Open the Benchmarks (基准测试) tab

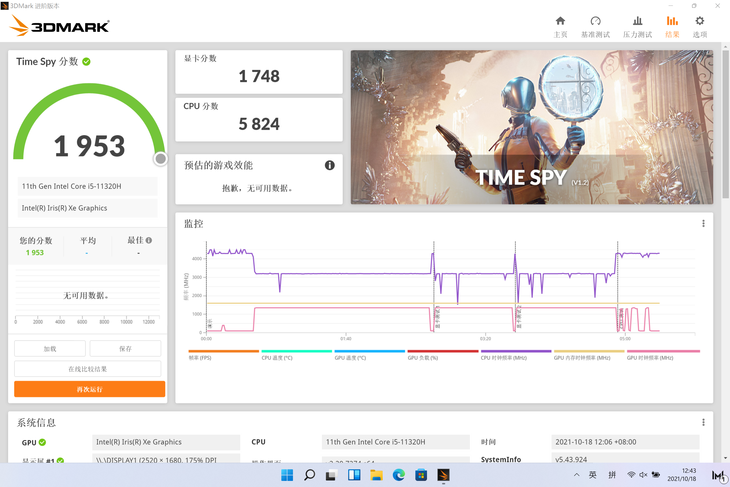click(595, 27)
